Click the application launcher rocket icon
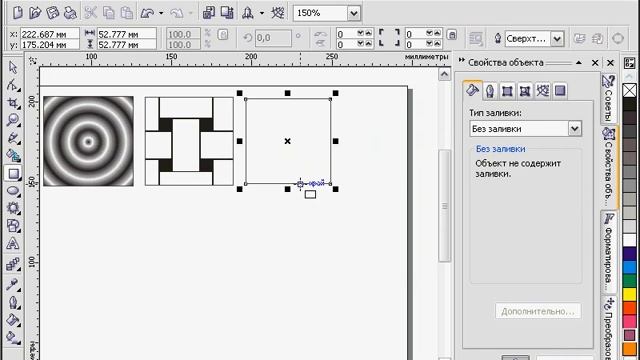640x360 pixels. pyautogui.click(x=247, y=13)
